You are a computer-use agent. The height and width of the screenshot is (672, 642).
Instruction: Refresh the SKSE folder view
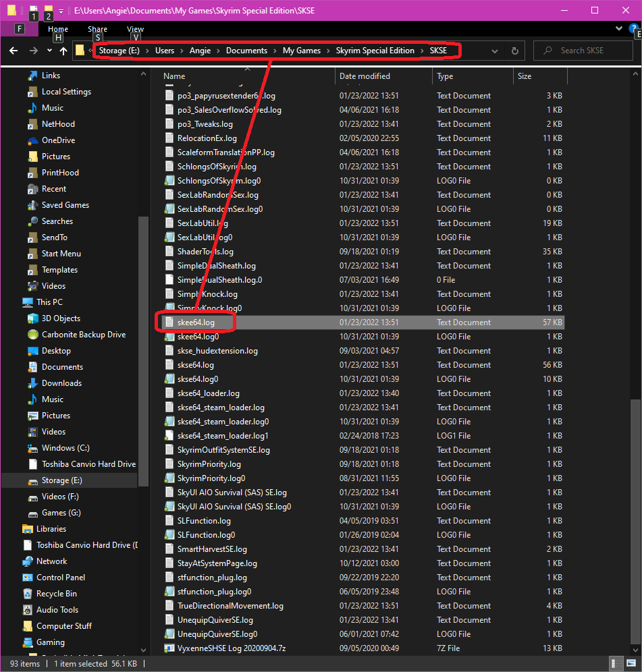(x=514, y=51)
